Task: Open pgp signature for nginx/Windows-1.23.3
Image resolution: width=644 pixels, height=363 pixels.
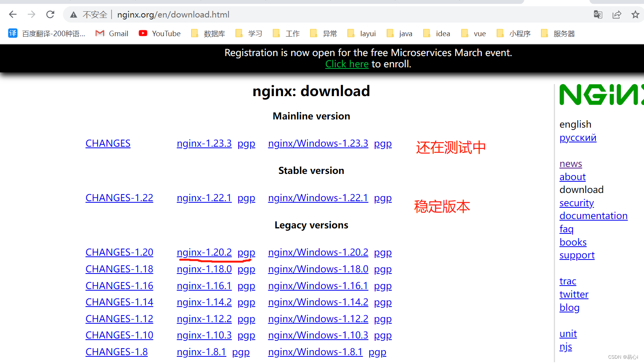Action: pos(383,144)
